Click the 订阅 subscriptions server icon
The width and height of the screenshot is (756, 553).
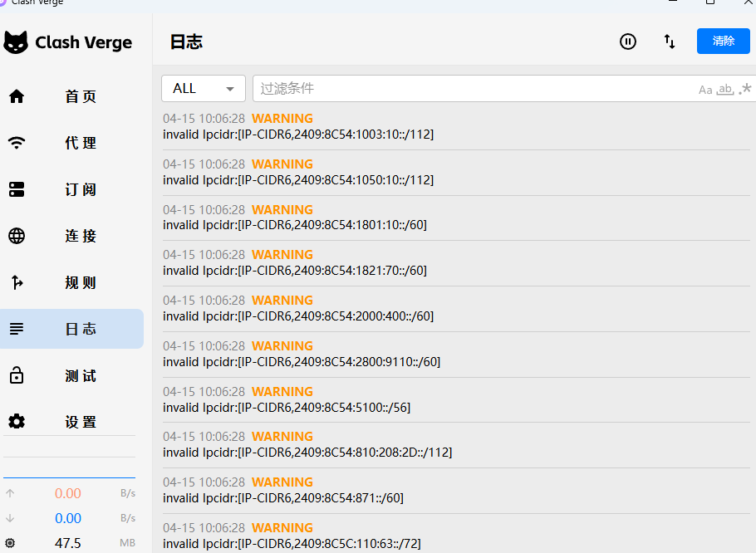point(17,189)
